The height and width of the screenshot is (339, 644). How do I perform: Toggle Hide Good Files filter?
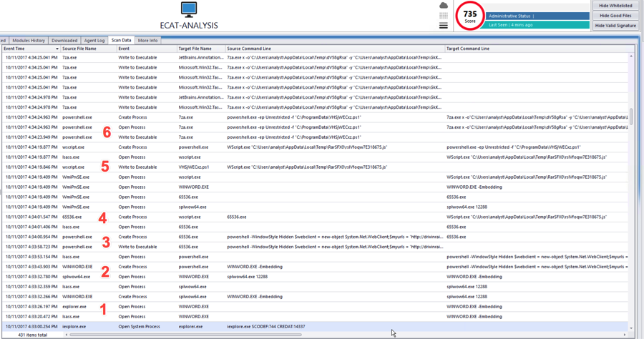[615, 16]
